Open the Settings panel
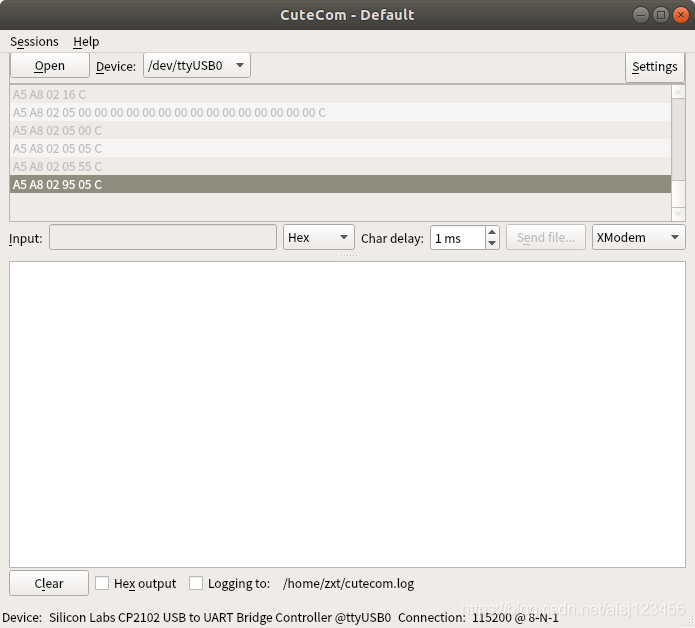 click(x=655, y=67)
